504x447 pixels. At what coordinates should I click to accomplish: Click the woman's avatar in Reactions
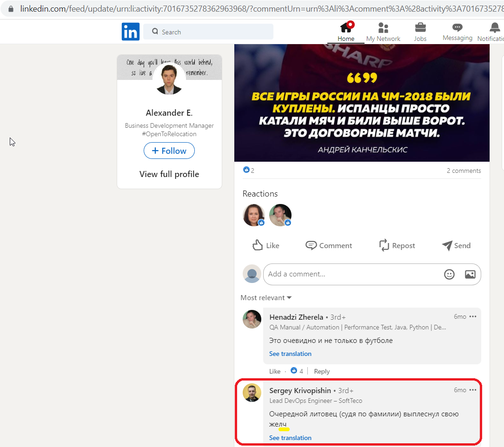(x=253, y=215)
